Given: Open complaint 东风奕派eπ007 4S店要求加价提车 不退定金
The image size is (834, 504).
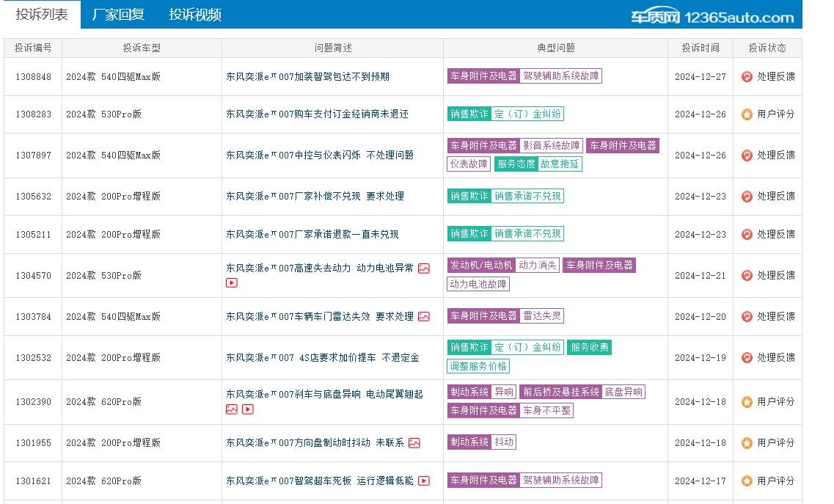Looking at the screenshot, I should click(322, 358).
